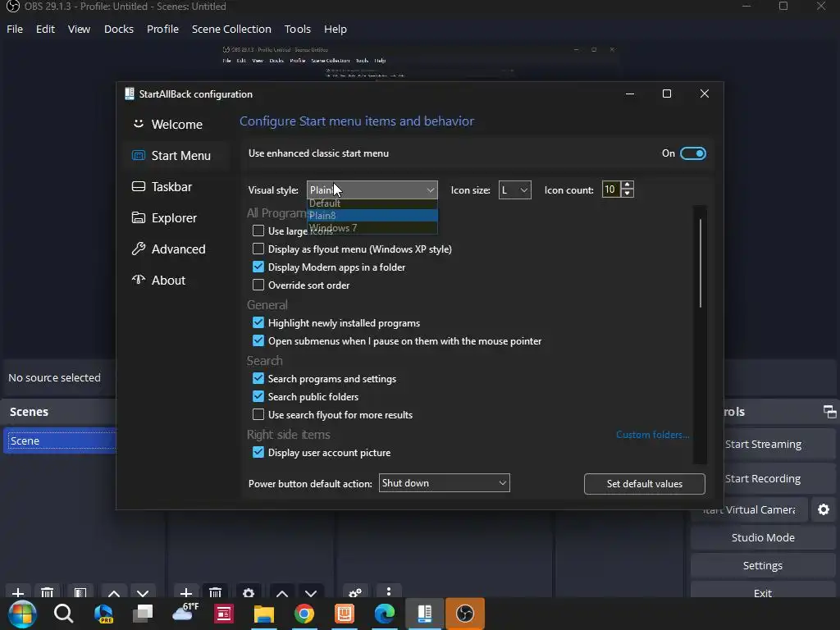This screenshot has width=840, height=630.
Task: Uncheck Display user account picture
Action: [x=258, y=452]
